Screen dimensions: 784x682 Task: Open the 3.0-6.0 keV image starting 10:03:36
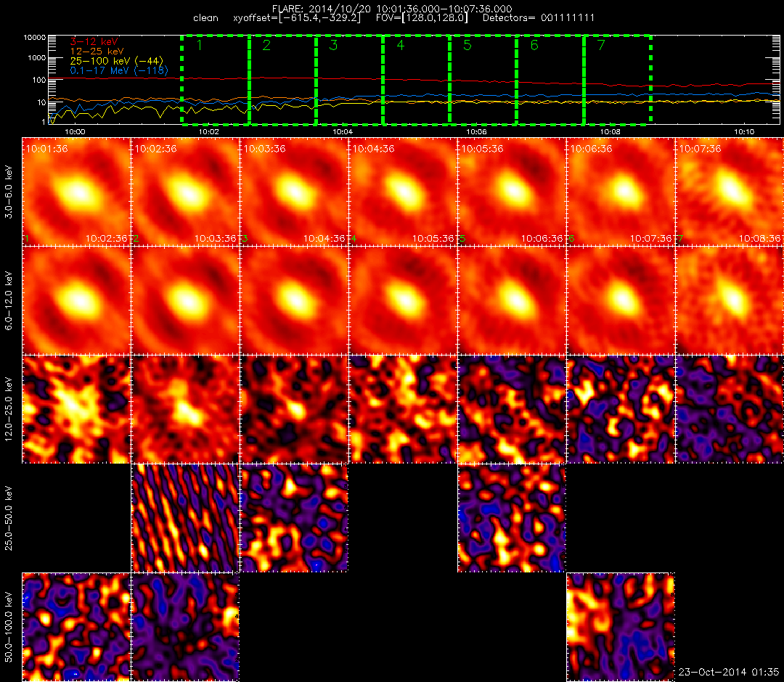click(x=295, y=192)
